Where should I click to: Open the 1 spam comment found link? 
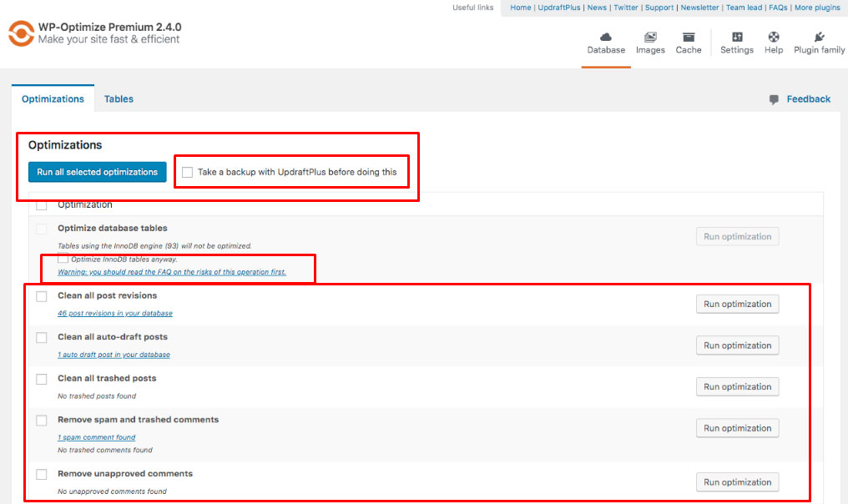point(96,437)
